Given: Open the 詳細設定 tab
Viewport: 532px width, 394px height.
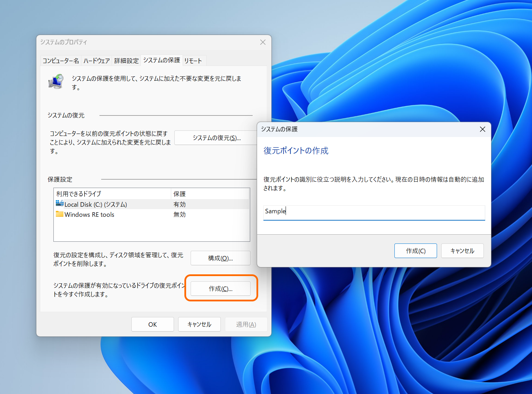Looking at the screenshot, I should click(126, 60).
